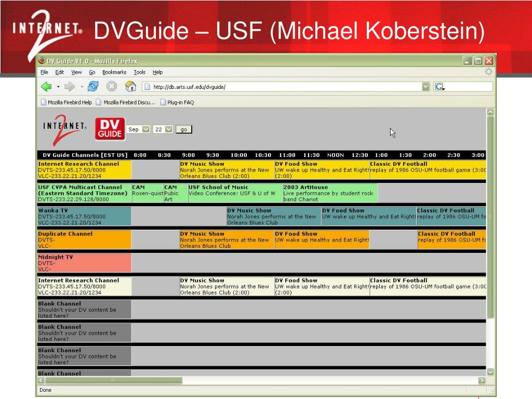Click the 8:00 time header
Image resolution: width=532 pixels, height=399 pixels.
pos(140,155)
